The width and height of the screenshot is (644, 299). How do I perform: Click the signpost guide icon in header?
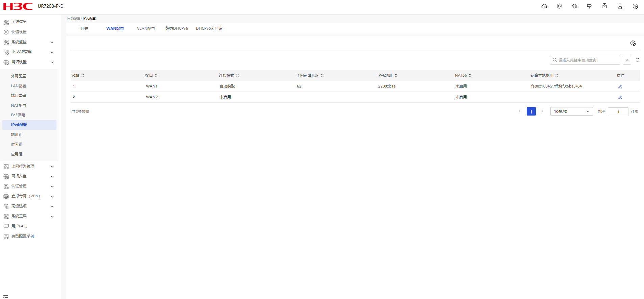coord(589,6)
